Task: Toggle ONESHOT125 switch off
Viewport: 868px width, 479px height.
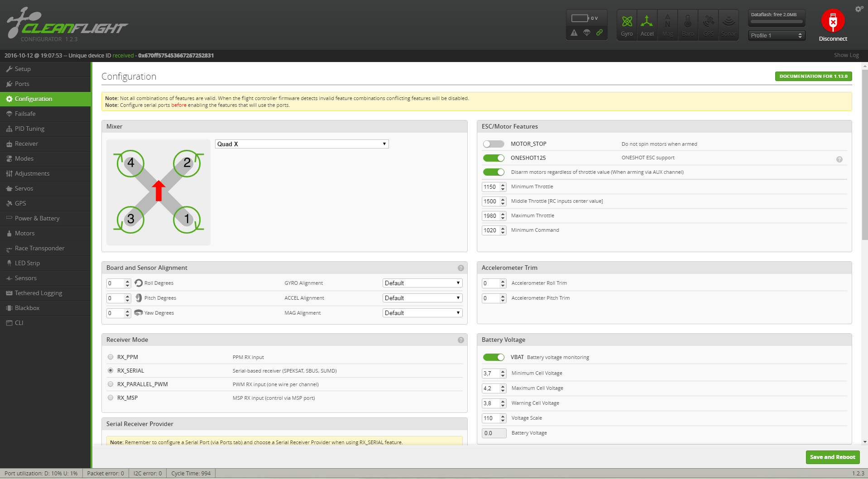Action: 494,158
